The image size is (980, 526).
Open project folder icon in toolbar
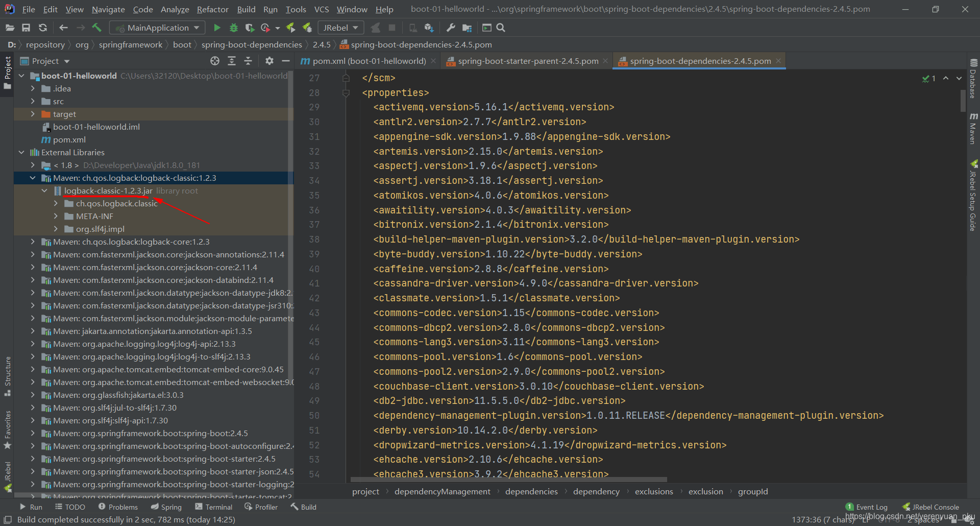click(10, 28)
